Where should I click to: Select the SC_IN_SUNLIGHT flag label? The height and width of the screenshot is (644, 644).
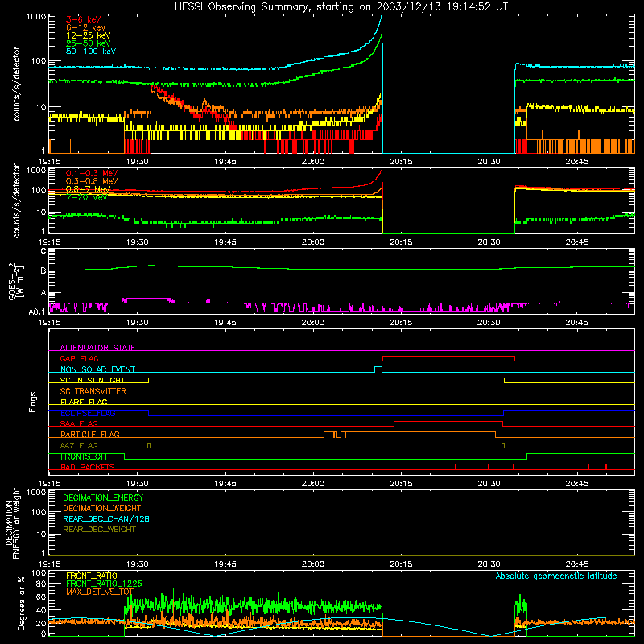93,380
